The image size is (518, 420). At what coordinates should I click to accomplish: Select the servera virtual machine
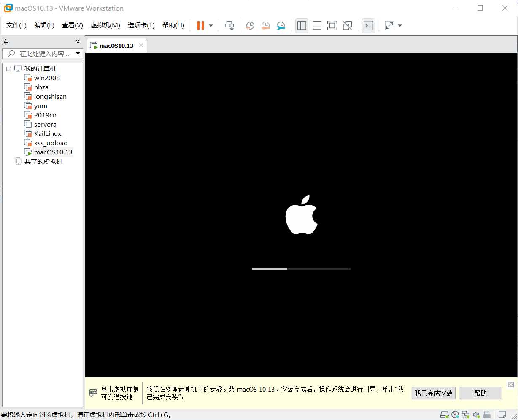point(45,125)
